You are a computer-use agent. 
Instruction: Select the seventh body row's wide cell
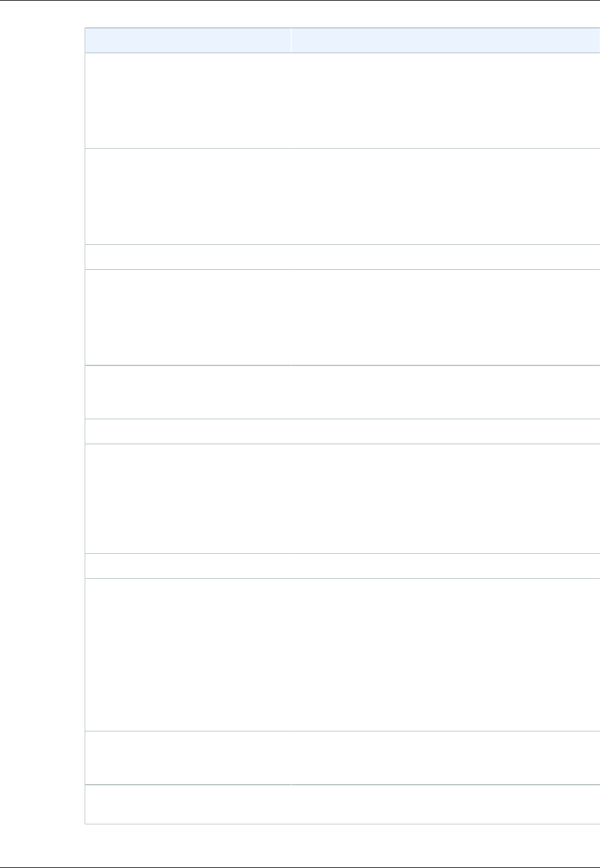(x=446, y=499)
